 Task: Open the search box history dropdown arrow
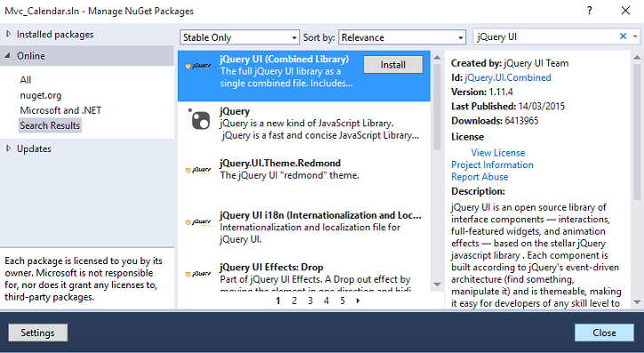click(x=635, y=36)
